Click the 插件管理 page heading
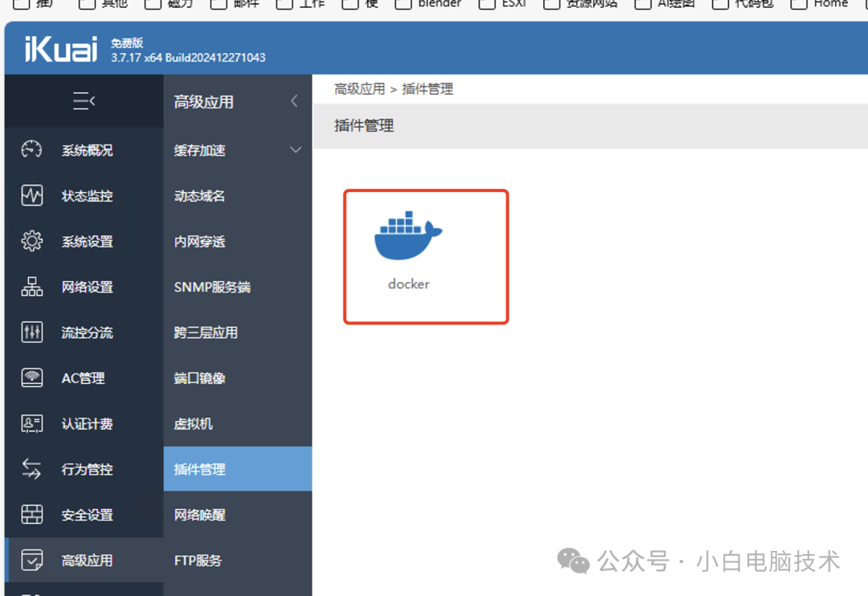868x596 pixels. point(364,125)
